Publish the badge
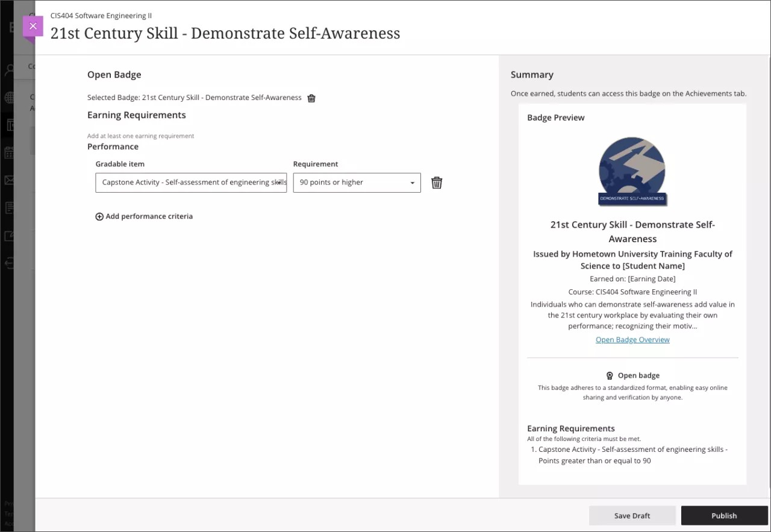Viewport: 771px width, 532px height. pyautogui.click(x=724, y=515)
